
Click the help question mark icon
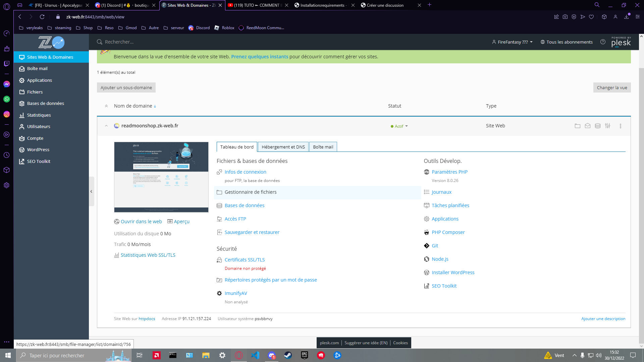[603, 42]
